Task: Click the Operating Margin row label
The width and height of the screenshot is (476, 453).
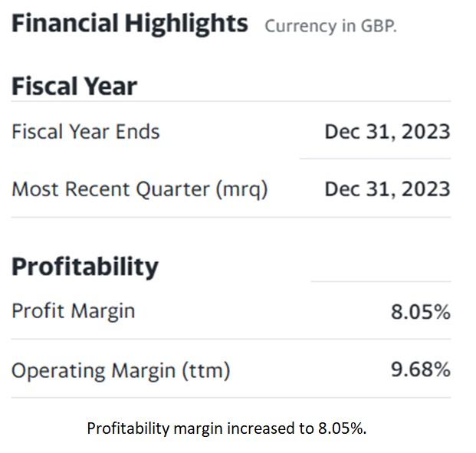Action: pyautogui.click(x=120, y=370)
